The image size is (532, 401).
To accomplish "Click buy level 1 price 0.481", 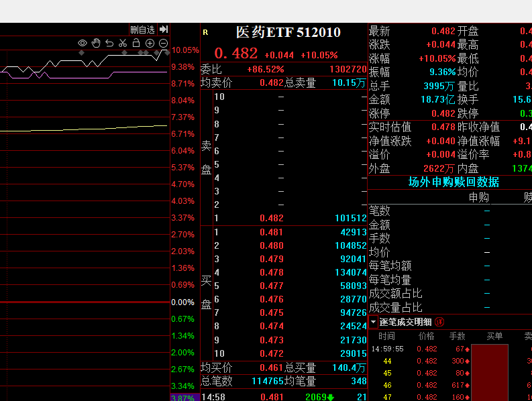I will pyautogui.click(x=272, y=233).
